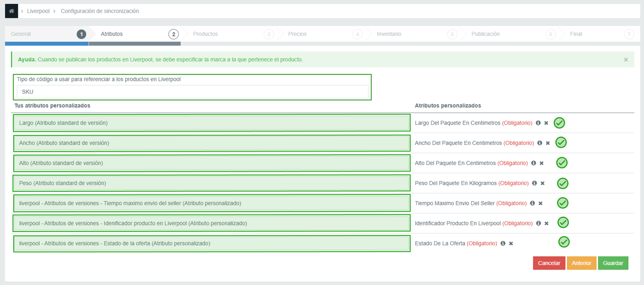Switch to the General step tab
Viewport: 644px width, 285px height.
(47, 34)
